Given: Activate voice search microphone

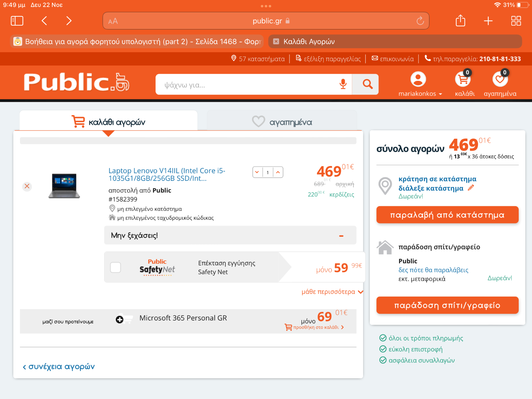Looking at the screenshot, I should (343, 84).
